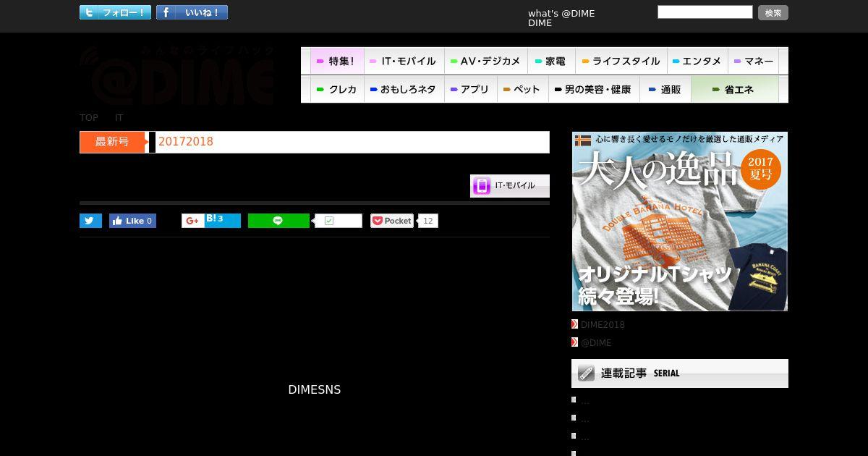This screenshot has height=456, width=868.
Task: Open the IT・モバイル menu tab
Action: pos(404,61)
